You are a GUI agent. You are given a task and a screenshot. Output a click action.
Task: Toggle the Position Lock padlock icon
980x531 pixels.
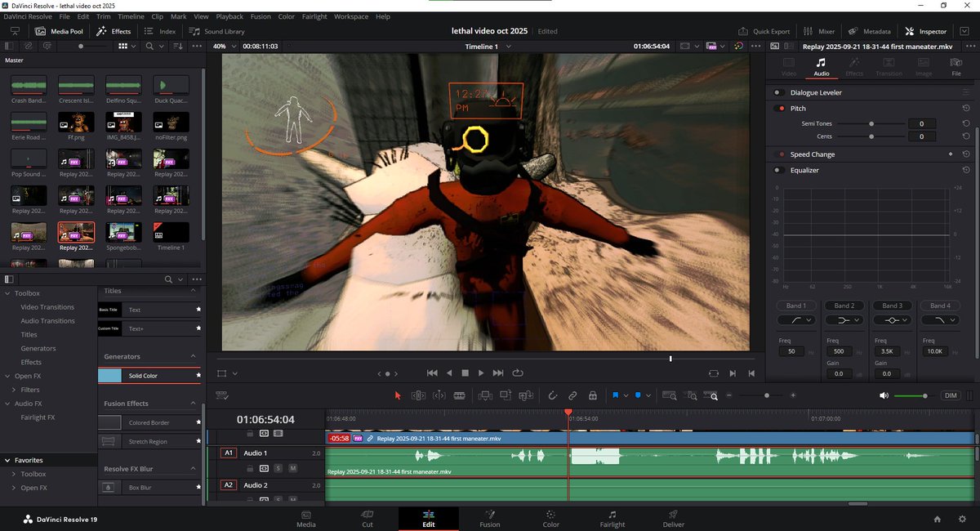click(x=593, y=395)
